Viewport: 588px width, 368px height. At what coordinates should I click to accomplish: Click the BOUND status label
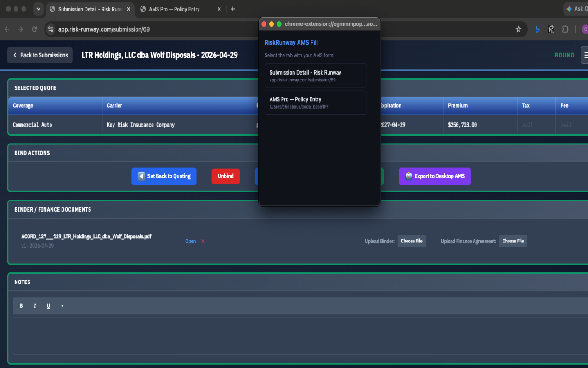tap(564, 55)
